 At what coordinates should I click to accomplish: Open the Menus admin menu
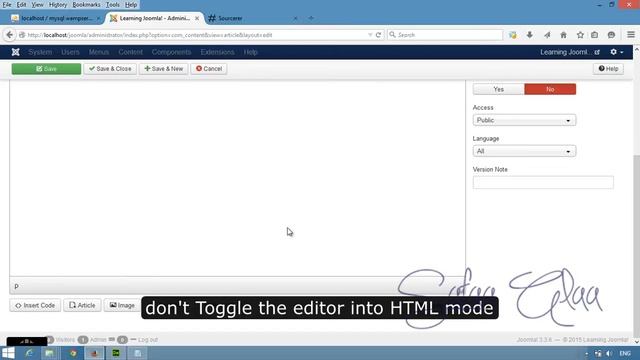click(99, 52)
